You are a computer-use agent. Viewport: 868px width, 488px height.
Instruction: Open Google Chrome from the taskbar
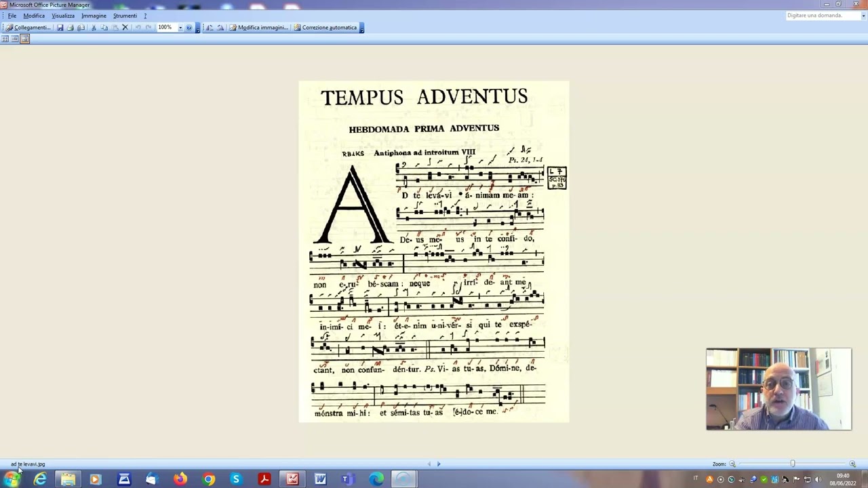(x=209, y=480)
